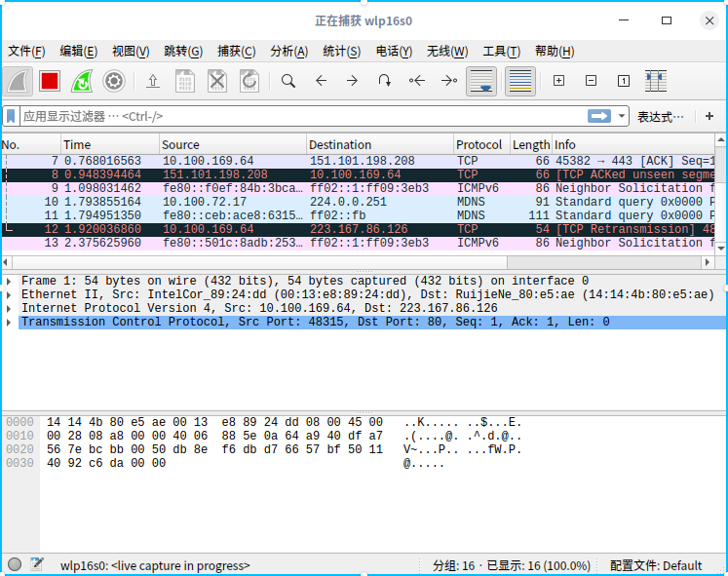Restart the current capture with green fin
728x576 pixels.
click(82, 81)
